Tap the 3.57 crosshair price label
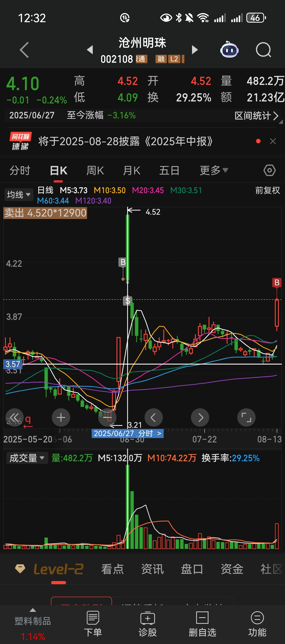The width and height of the screenshot is (285, 644). pyautogui.click(x=13, y=364)
